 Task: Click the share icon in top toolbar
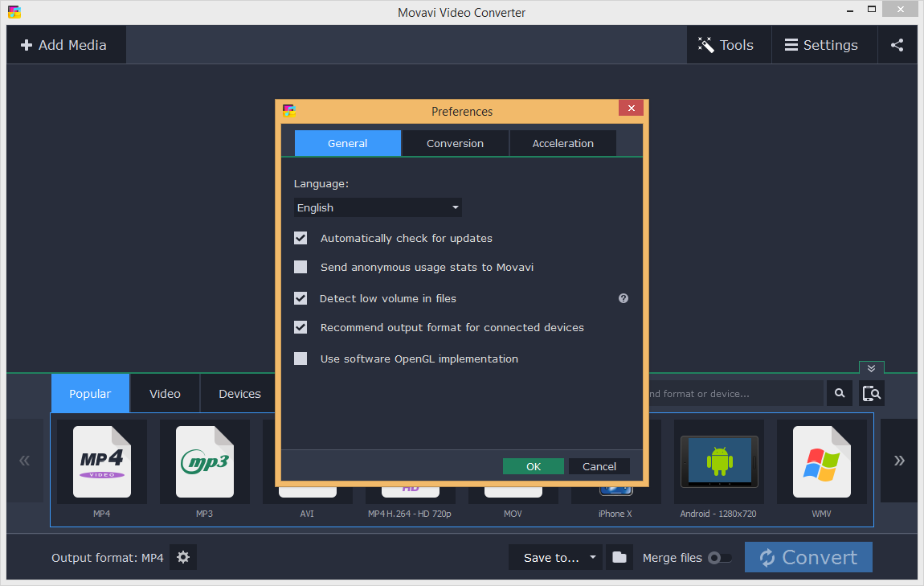[x=897, y=45]
